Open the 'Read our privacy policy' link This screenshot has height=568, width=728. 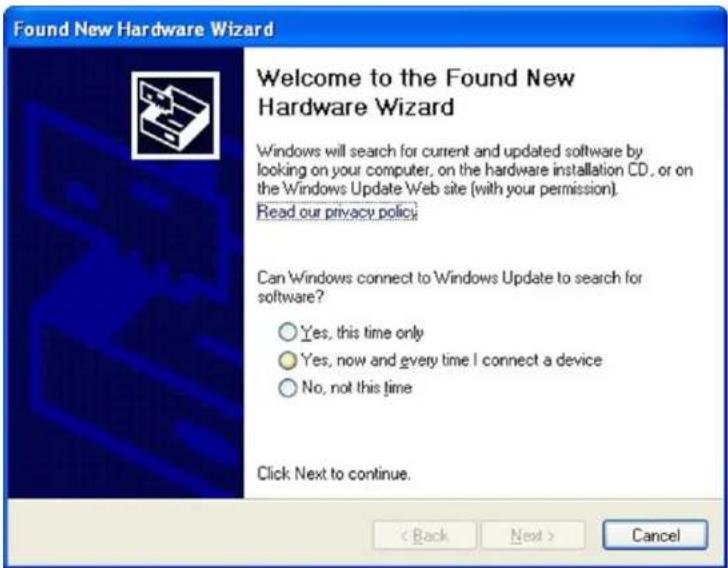(337, 212)
